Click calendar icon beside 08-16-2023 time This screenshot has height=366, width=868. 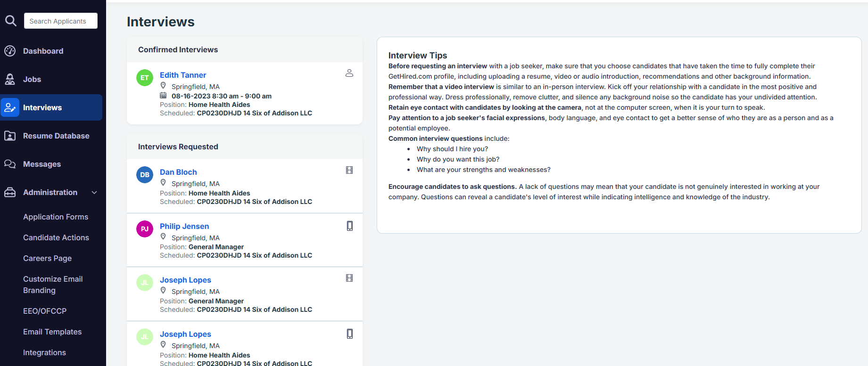[163, 96]
